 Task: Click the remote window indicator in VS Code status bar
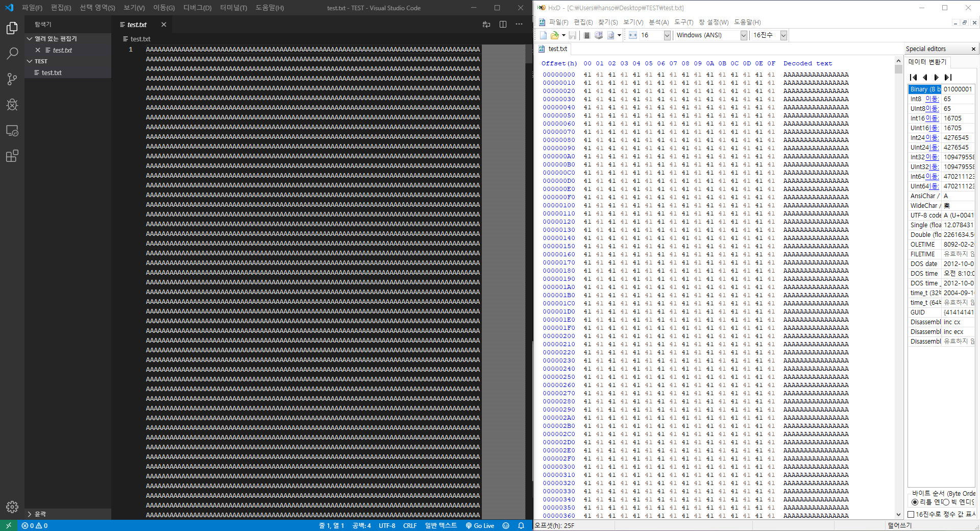pos(9,525)
